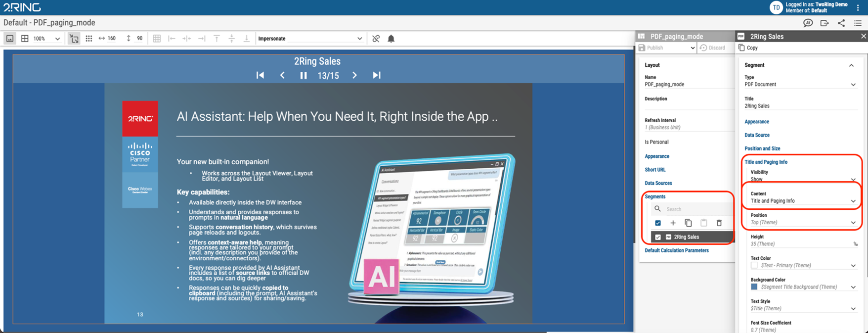Go to the previous PDF page
Image resolution: width=868 pixels, height=333 pixels.
click(282, 75)
